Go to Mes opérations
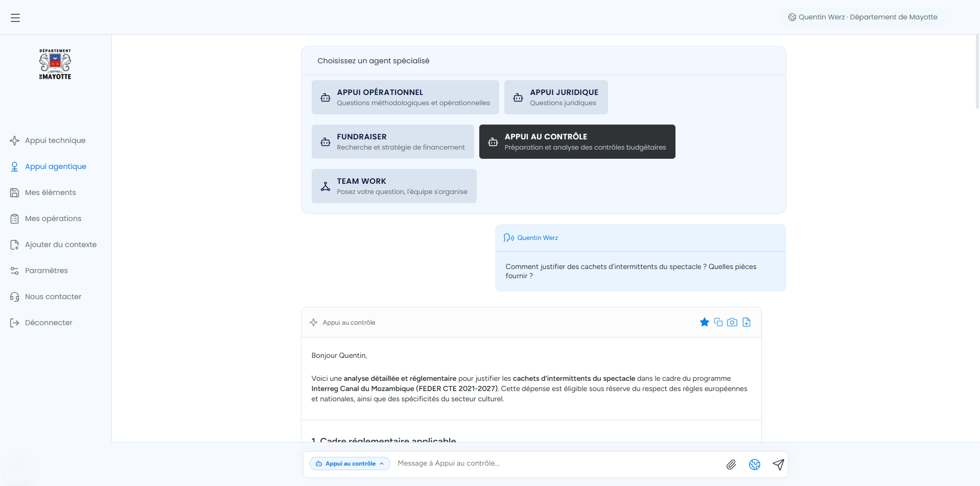This screenshot has width=980, height=486. pyautogui.click(x=53, y=218)
